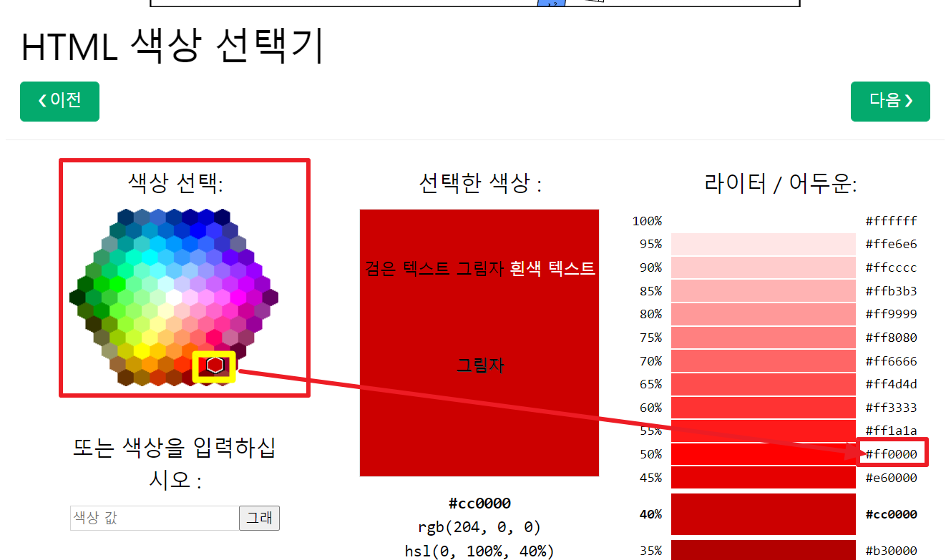This screenshot has height=560, width=951.
Task: Select the 70% #ff6666 swatch
Action: (x=763, y=361)
